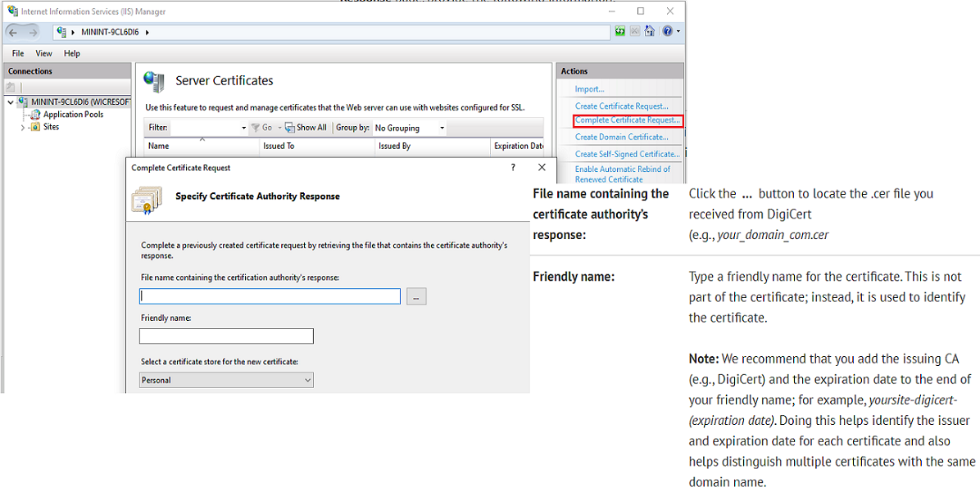The width and height of the screenshot is (980, 492).
Task: Open the blue Help question-mark icon
Action: point(667,31)
